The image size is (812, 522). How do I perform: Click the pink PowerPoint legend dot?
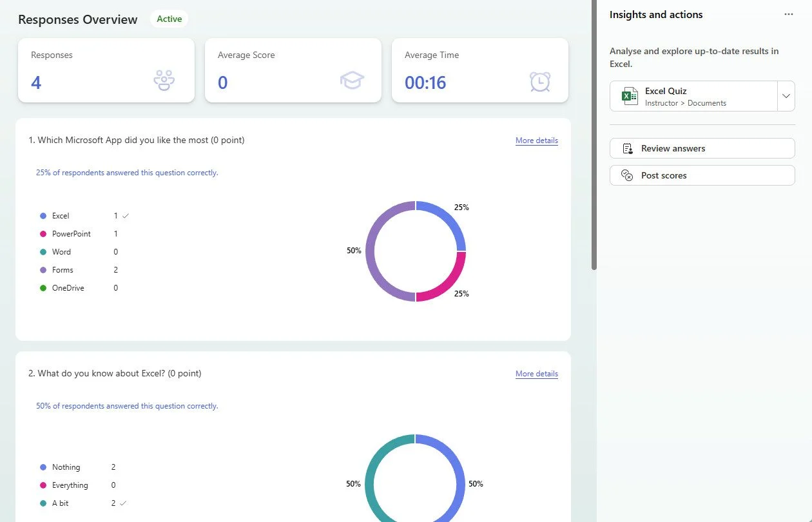coord(43,234)
